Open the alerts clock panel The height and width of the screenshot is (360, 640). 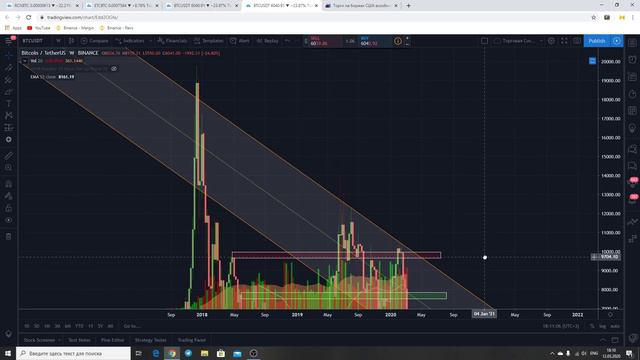(x=632, y=60)
